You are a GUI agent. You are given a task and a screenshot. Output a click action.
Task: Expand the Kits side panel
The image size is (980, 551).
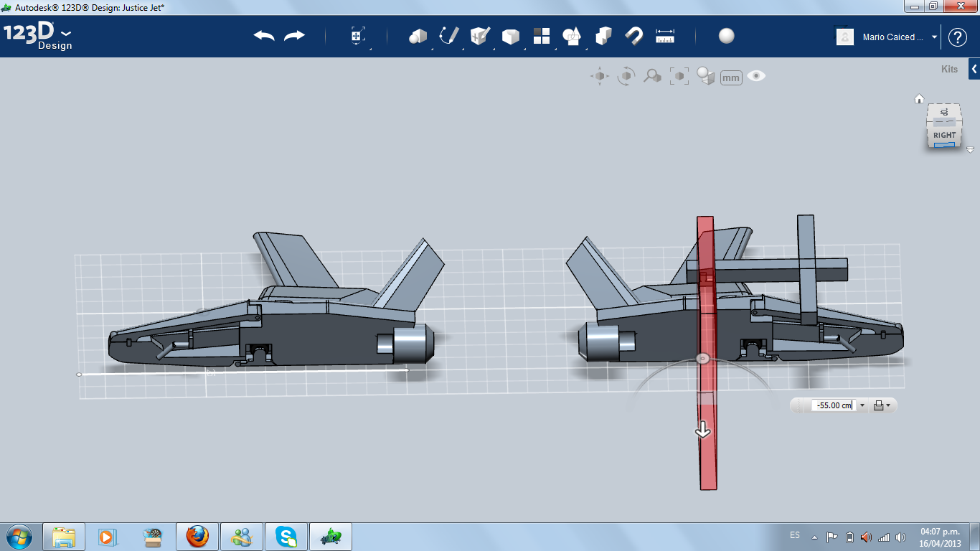click(x=974, y=69)
